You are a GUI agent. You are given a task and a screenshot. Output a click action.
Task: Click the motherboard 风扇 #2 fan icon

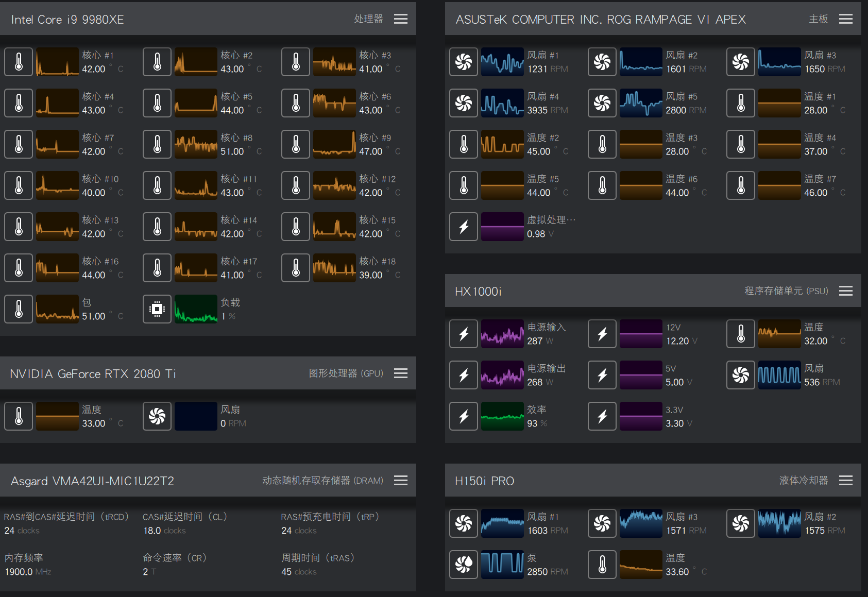coord(602,62)
